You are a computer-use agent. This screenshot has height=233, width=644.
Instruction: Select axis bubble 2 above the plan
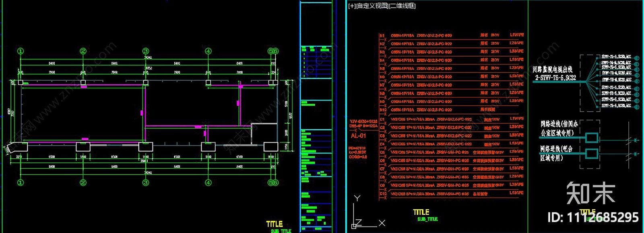(x=83, y=51)
